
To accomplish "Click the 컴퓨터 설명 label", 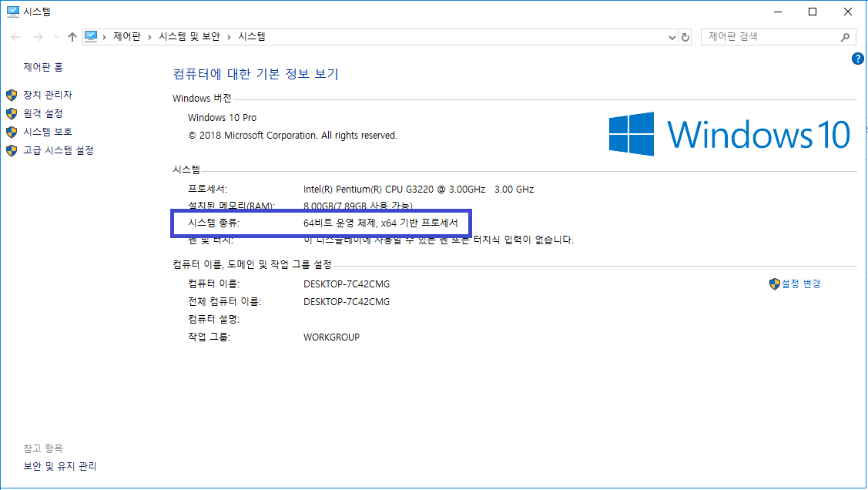I will [x=213, y=320].
